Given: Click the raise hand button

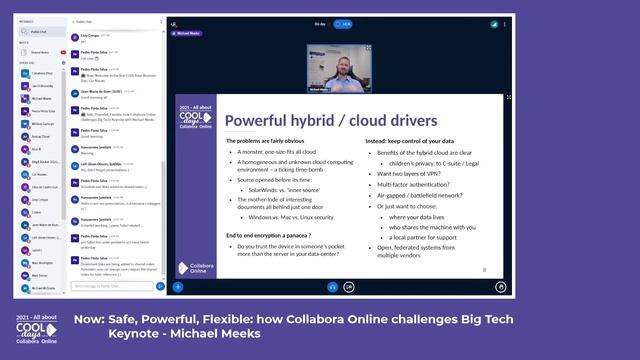Looking at the screenshot, I should click(x=500, y=287).
